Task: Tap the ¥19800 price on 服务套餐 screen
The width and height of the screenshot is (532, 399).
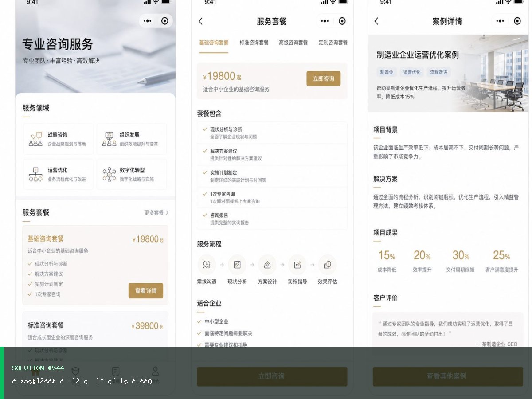Action: coord(222,77)
